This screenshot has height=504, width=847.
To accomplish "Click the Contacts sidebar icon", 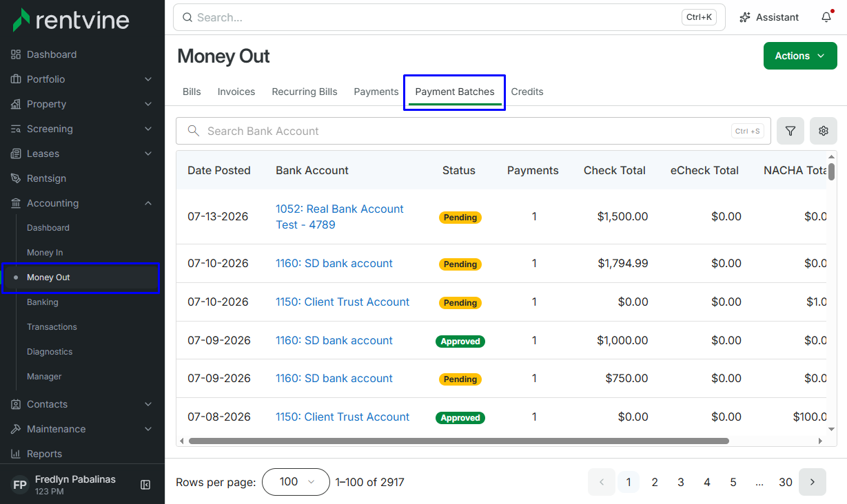I will point(16,404).
